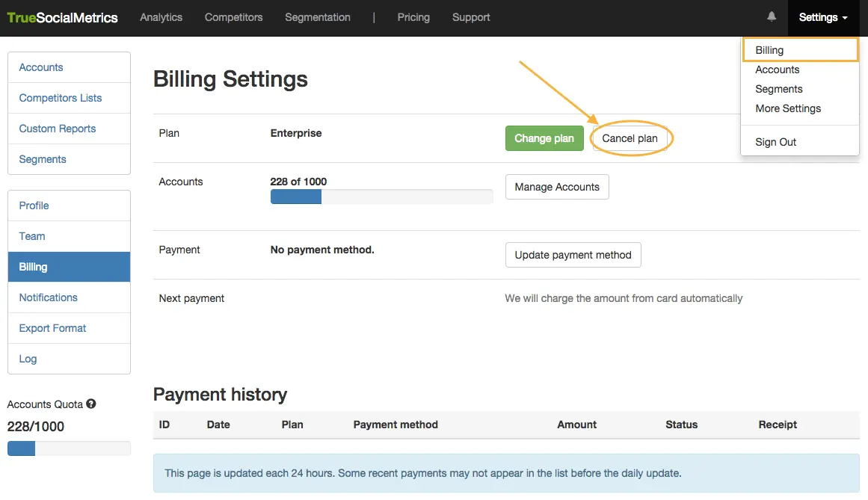The image size is (868, 500).
Task: Click Update payment method button
Action: (573, 255)
